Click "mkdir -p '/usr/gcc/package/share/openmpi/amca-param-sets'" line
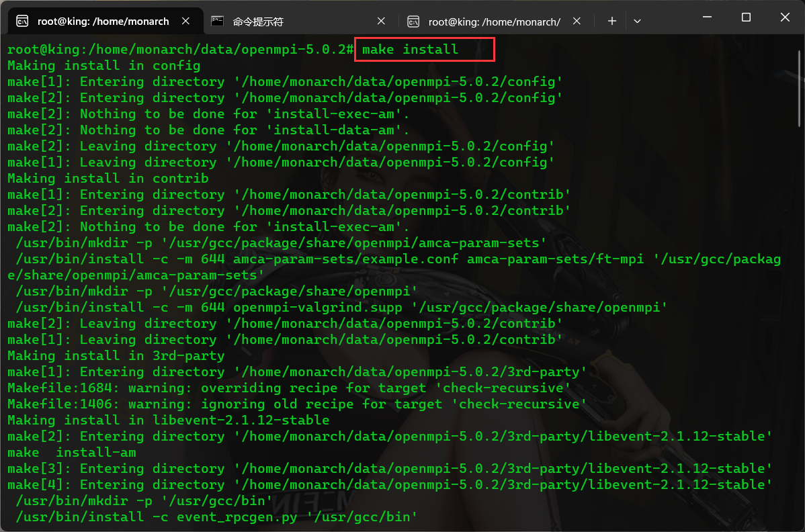Image resolution: width=805 pixels, height=532 pixels. click(x=281, y=243)
